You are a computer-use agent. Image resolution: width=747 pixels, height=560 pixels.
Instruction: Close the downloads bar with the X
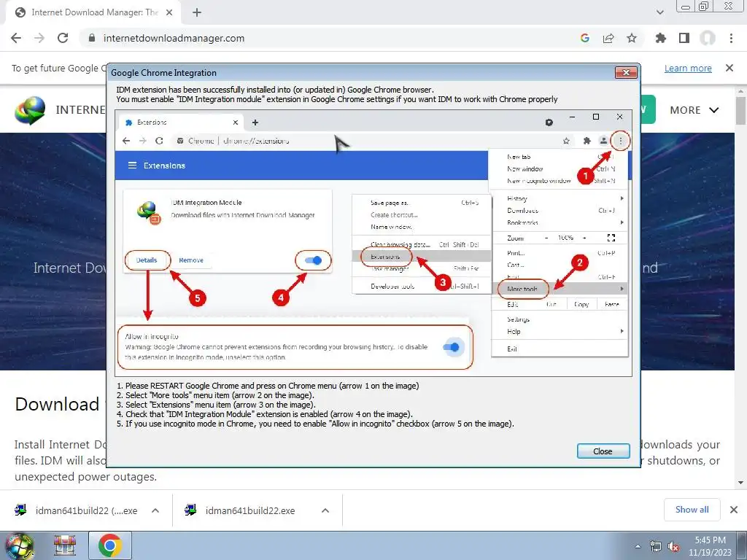click(x=734, y=510)
